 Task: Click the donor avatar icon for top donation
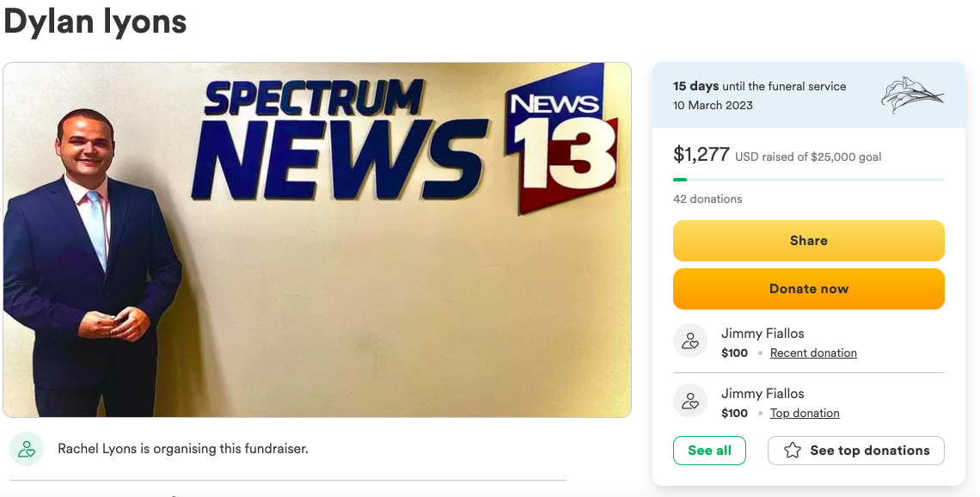690,401
